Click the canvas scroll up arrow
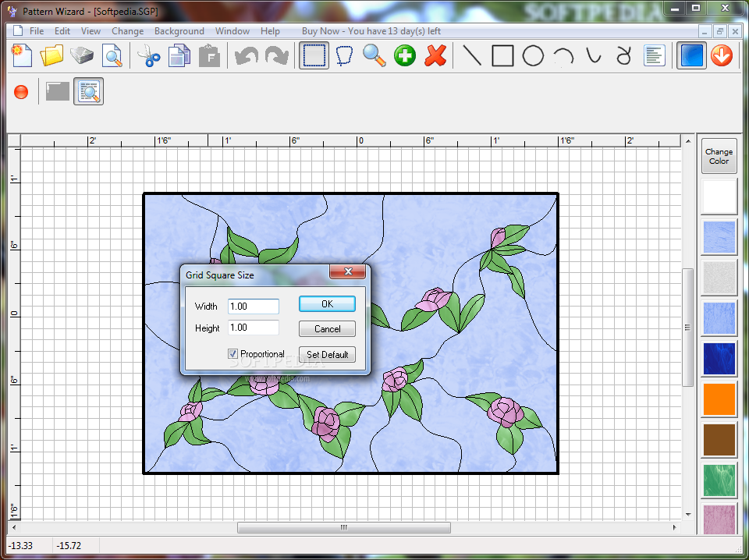 coord(688,141)
